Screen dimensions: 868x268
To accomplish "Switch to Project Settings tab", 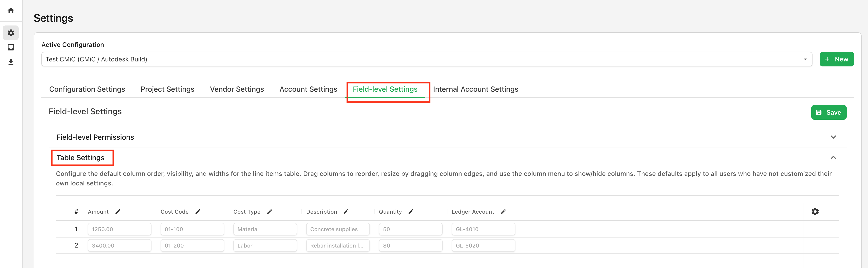I will [x=167, y=89].
